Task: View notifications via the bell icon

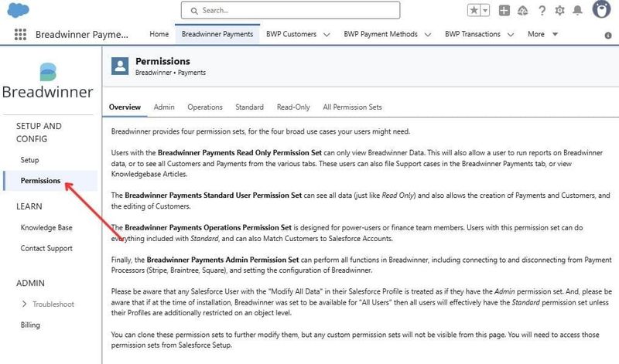Action: [579, 11]
